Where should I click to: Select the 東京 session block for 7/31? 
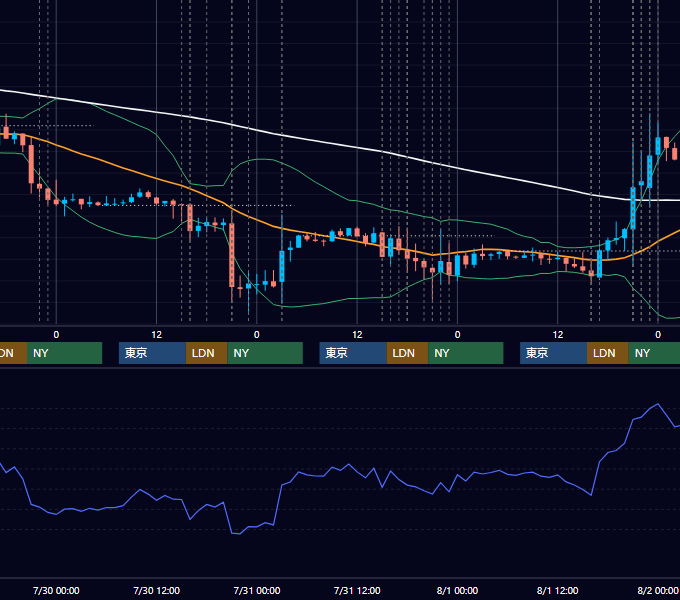[353, 353]
